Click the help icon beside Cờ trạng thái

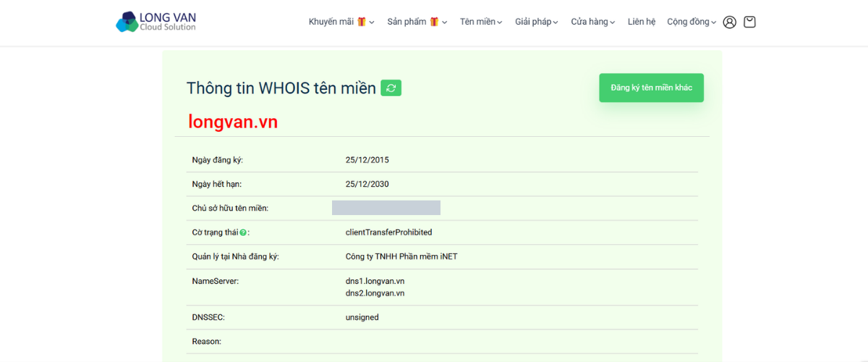click(243, 232)
